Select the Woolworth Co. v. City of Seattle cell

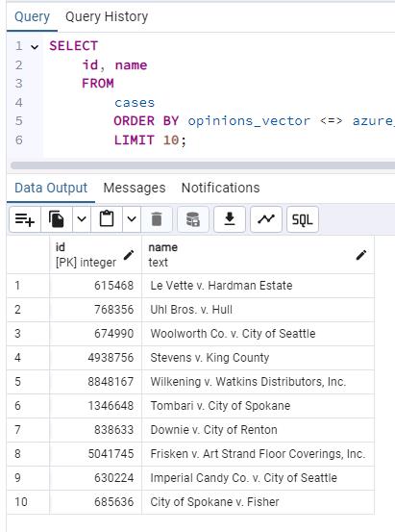coord(258,334)
